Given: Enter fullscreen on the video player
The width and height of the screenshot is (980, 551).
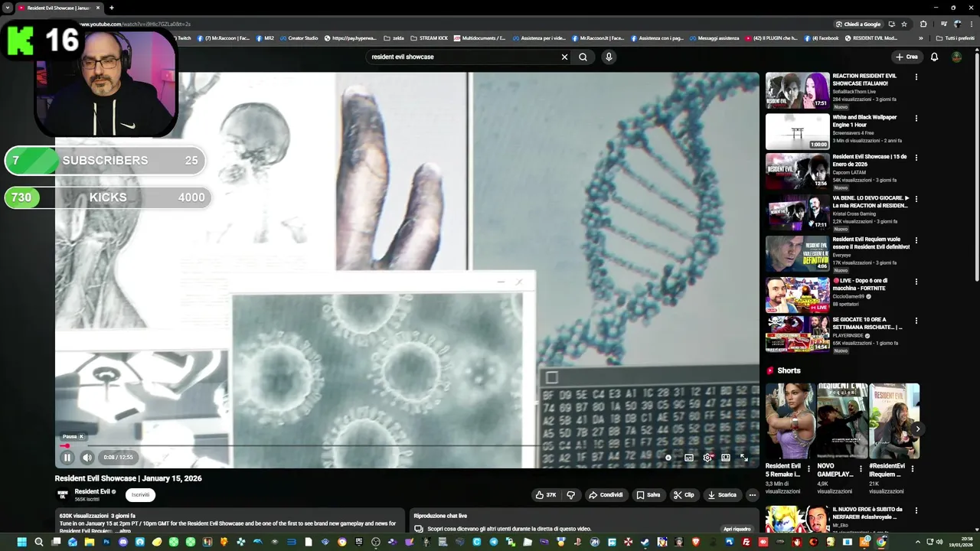Looking at the screenshot, I should [744, 458].
